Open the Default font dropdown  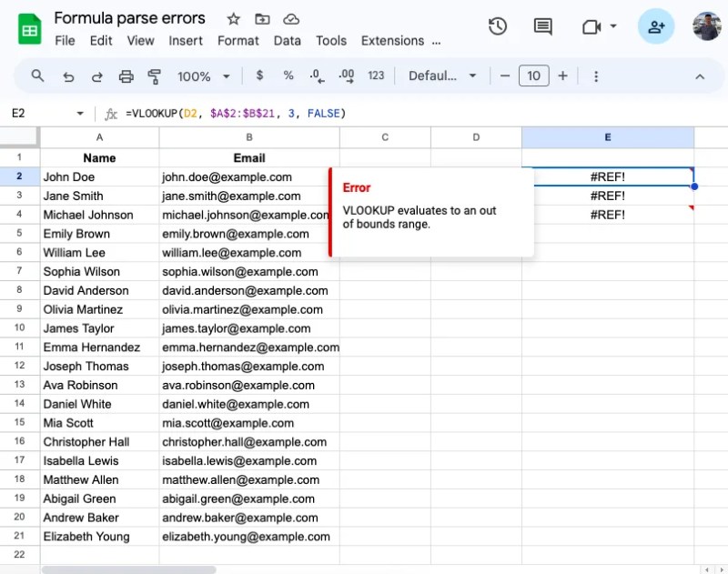tap(442, 76)
